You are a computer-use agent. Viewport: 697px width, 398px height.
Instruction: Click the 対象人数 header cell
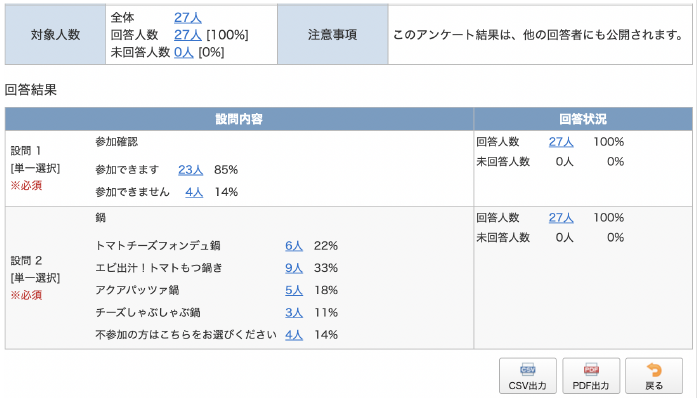55,35
